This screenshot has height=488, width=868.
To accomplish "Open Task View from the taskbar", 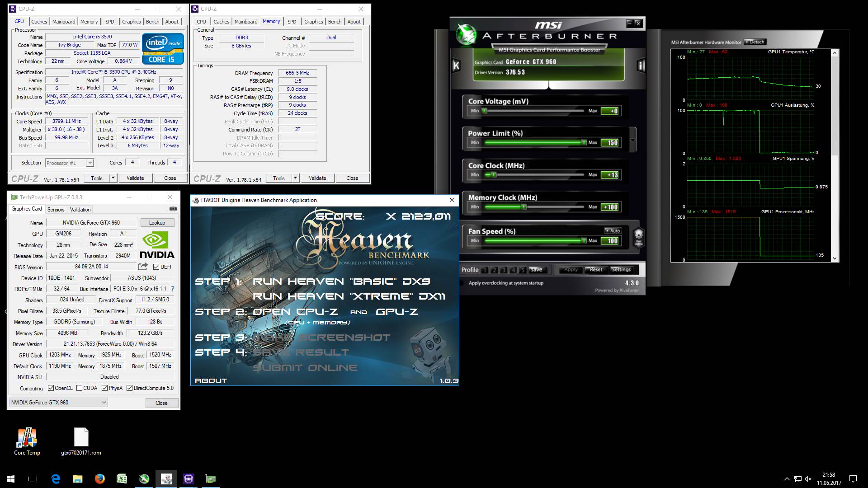I will 33,479.
